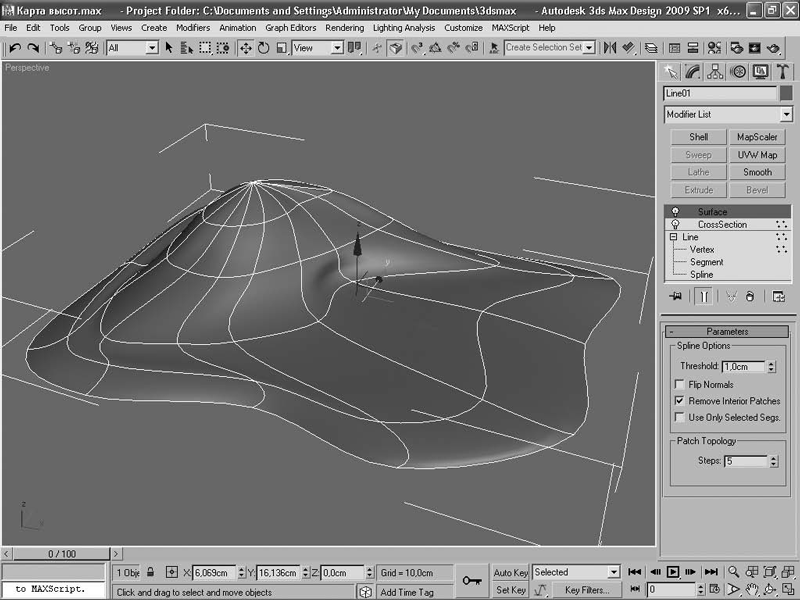Open the Hierarchy command panel tab

715,71
